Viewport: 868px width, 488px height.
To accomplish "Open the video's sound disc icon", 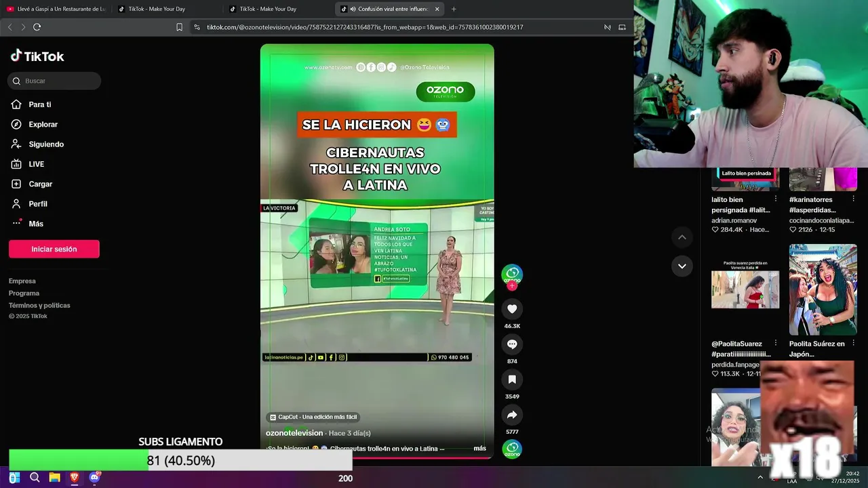I will pyautogui.click(x=512, y=449).
